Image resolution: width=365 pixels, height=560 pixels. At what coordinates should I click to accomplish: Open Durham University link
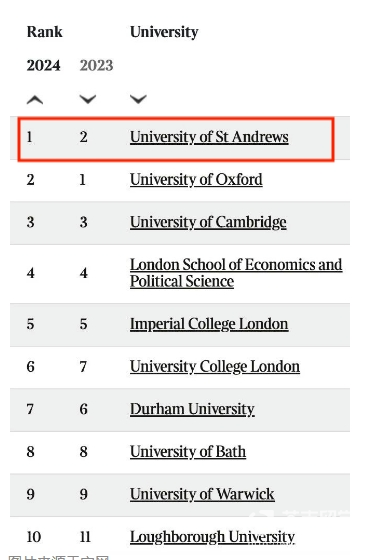[x=192, y=410]
